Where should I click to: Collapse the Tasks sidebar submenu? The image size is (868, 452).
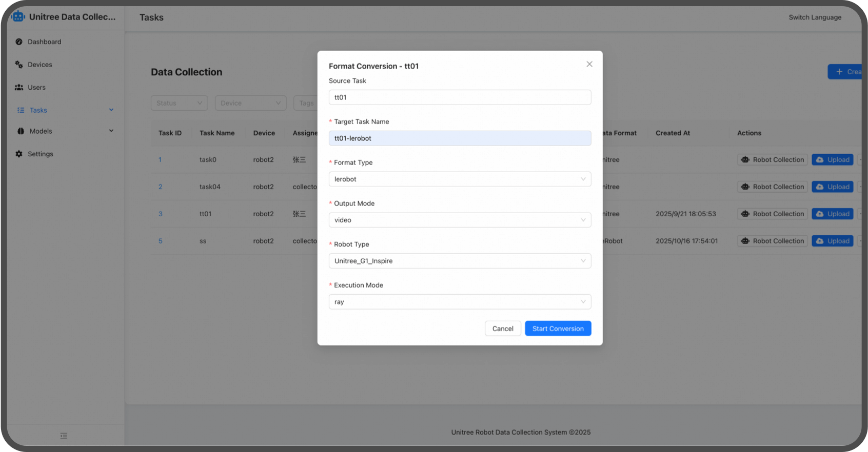(111, 110)
